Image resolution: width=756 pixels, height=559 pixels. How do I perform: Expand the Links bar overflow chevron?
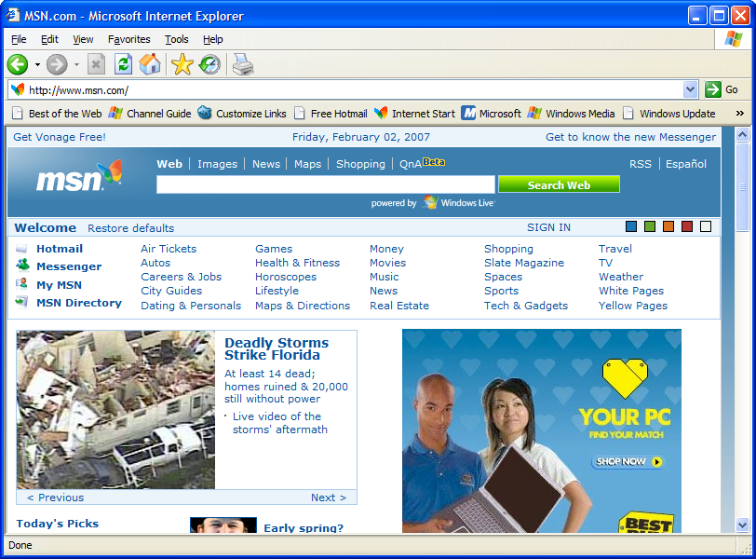739,114
